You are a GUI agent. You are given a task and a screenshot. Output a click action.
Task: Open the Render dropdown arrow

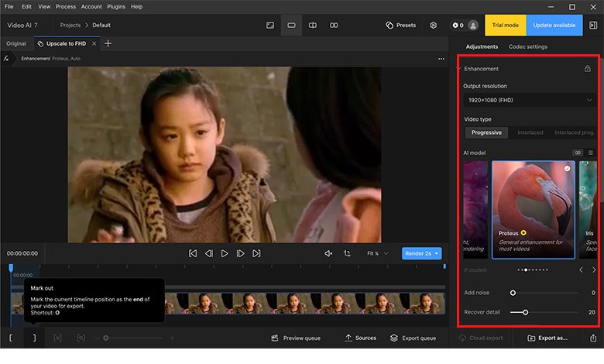click(x=437, y=253)
